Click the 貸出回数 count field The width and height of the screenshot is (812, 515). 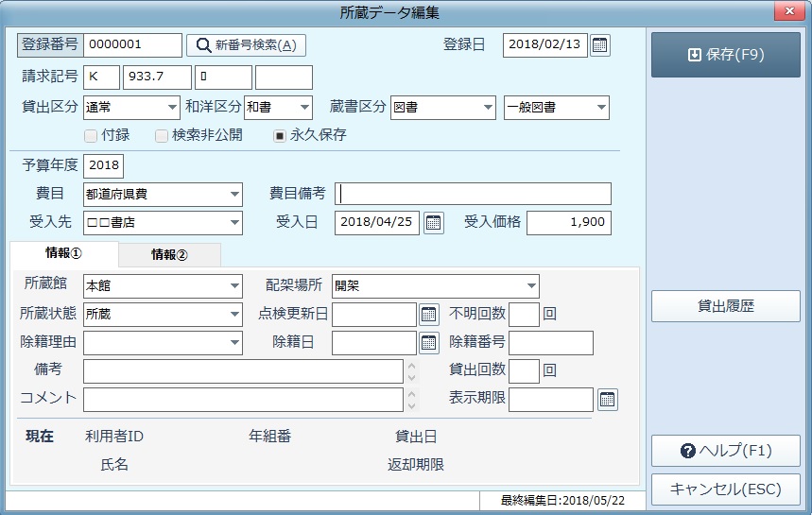click(x=524, y=371)
